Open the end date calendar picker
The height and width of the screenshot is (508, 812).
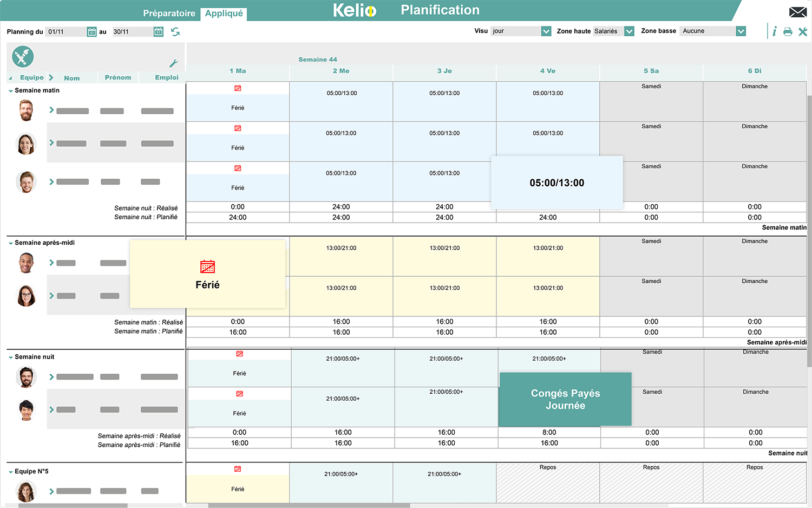(158, 31)
